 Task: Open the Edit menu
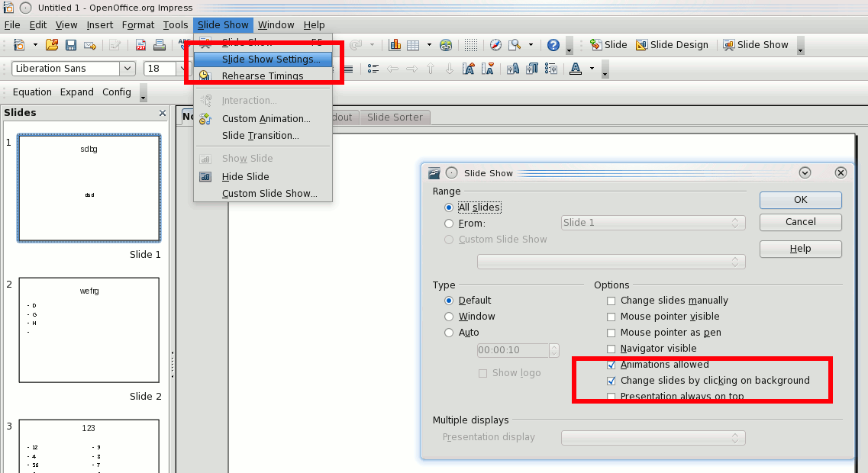[x=38, y=25]
